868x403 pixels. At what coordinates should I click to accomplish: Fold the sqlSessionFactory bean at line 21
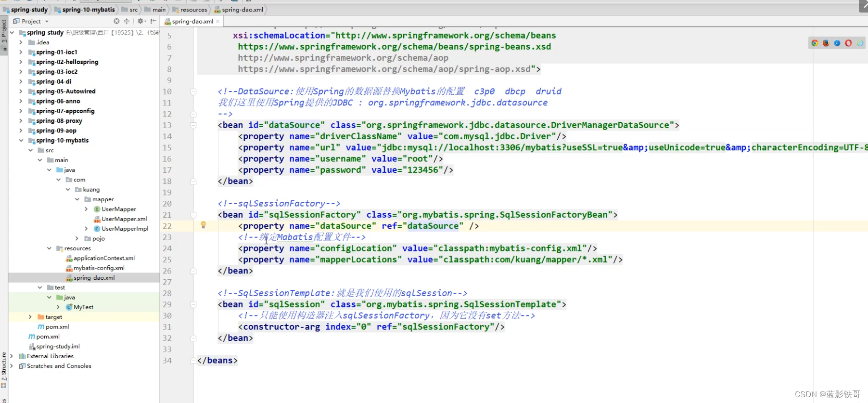click(193, 215)
